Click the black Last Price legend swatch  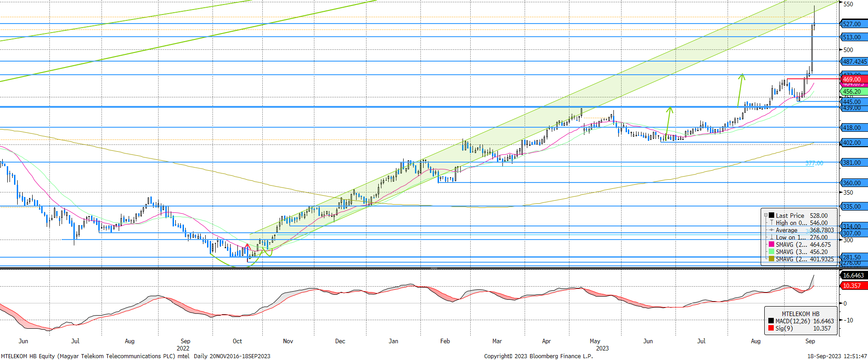[x=772, y=216]
